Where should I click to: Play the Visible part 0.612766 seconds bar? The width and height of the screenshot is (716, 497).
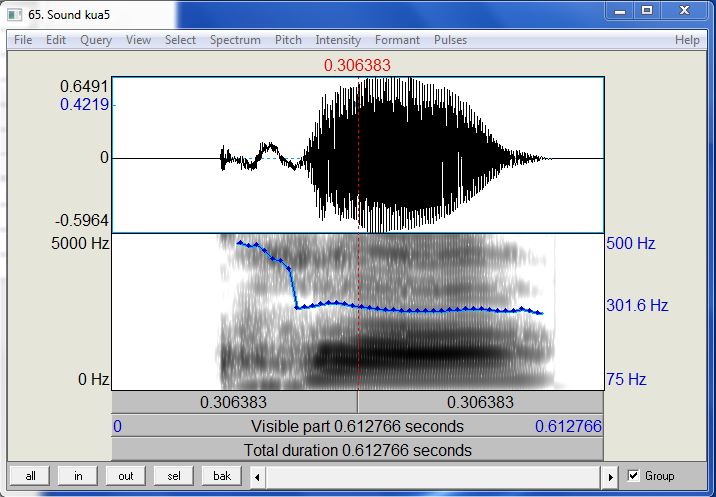pyautogui.click(x=358, y=426)
